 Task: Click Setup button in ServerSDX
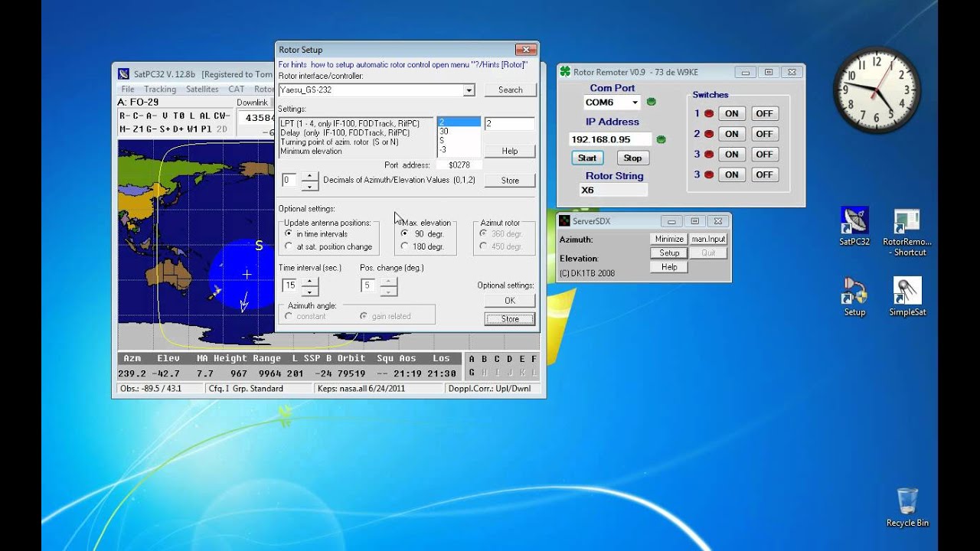point(669,253)
